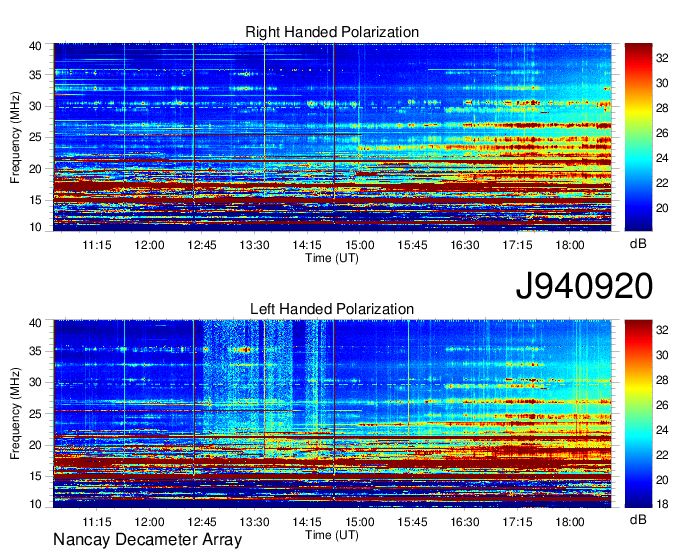The height and width of the screenshot is (552, 680).
Task: Click the Time (UT) label under Right Handed plot
Action: (x=332, y=258)
